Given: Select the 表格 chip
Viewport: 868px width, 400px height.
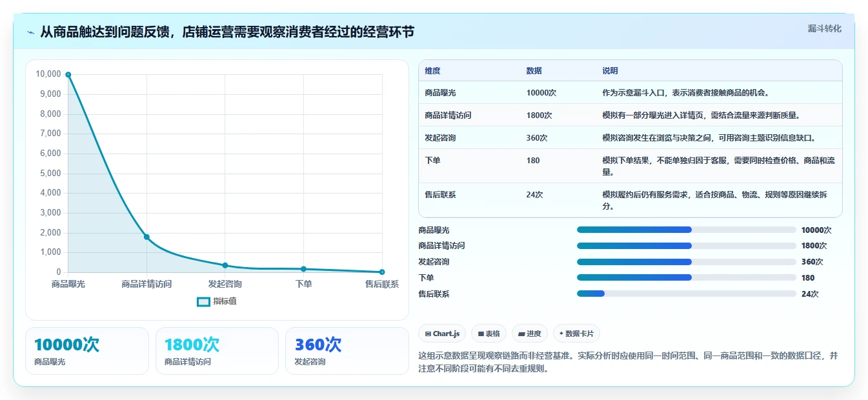Looking at the screenshot, I should pos(489,334).
